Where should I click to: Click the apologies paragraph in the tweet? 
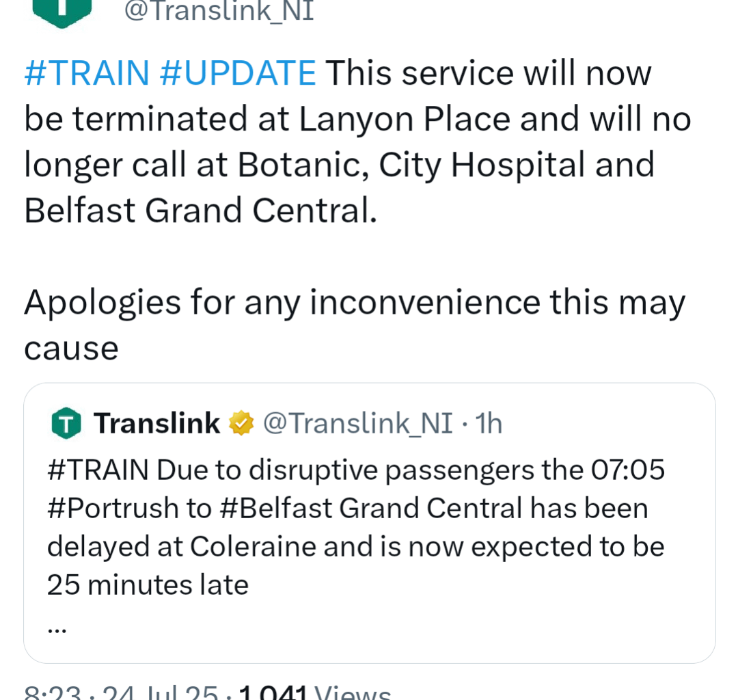[x=355, y=325]
